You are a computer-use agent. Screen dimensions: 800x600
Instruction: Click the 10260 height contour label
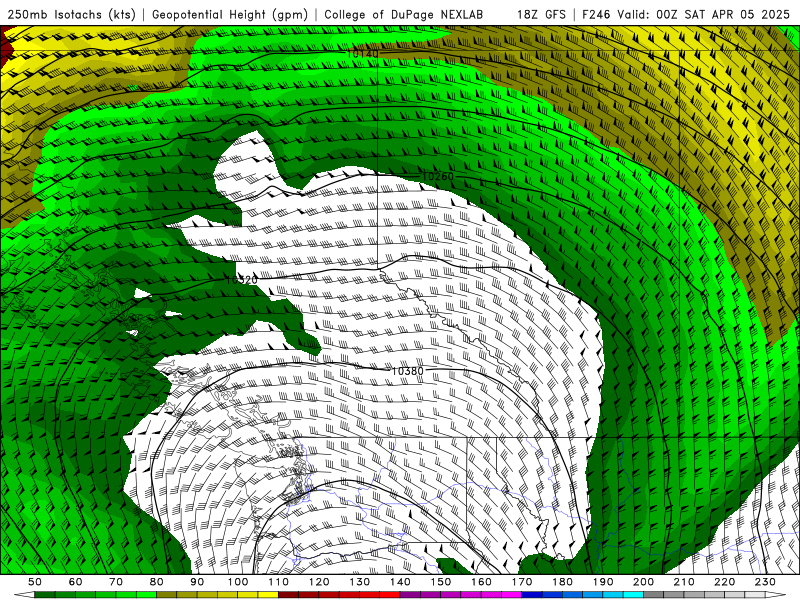(x=438, y=177)
